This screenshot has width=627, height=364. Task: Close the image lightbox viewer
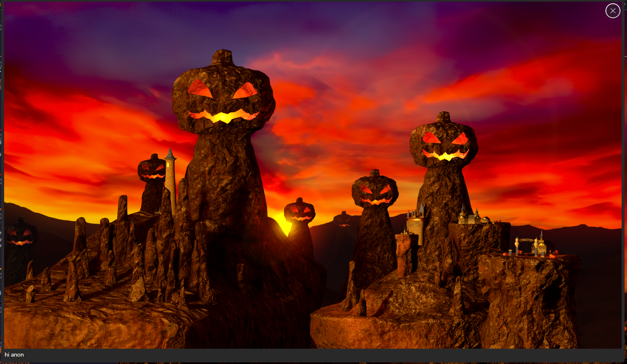click(x=613, y=11)
